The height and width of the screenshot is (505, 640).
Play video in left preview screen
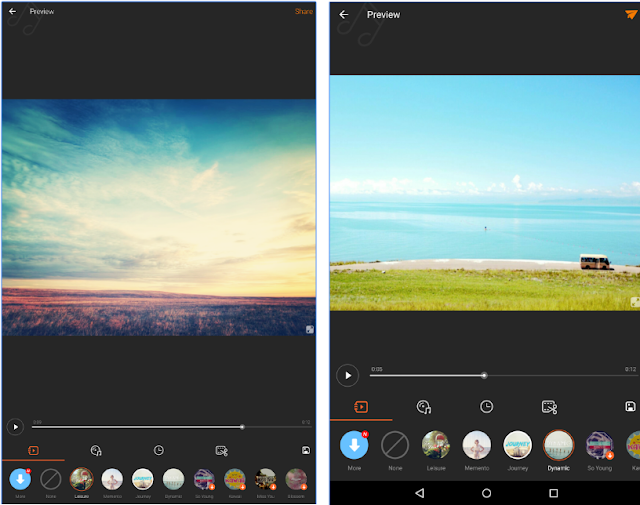(x=15, y=427)
